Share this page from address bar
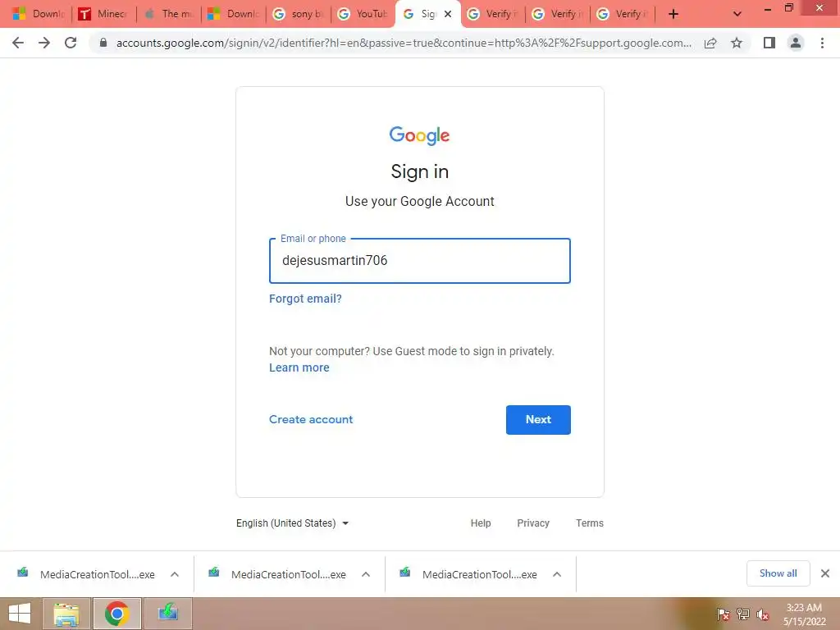Screen dimensions: 840x630 [710, 43]
